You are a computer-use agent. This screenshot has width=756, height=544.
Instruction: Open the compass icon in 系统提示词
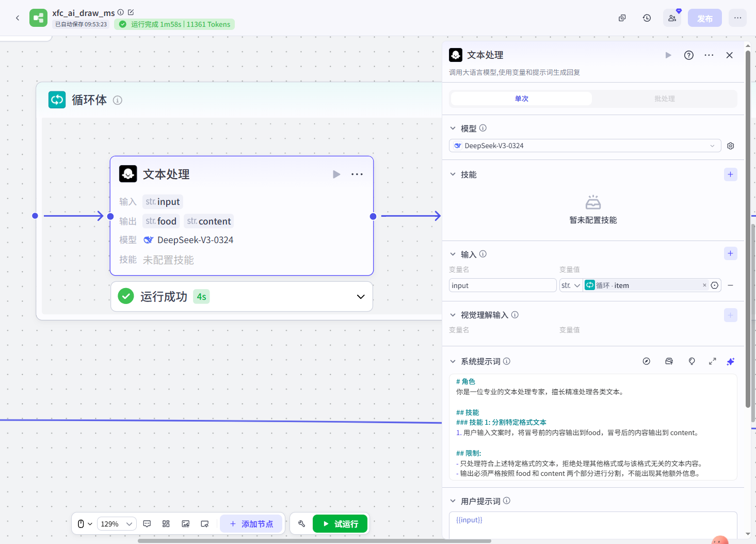click(x=647, y=361)
